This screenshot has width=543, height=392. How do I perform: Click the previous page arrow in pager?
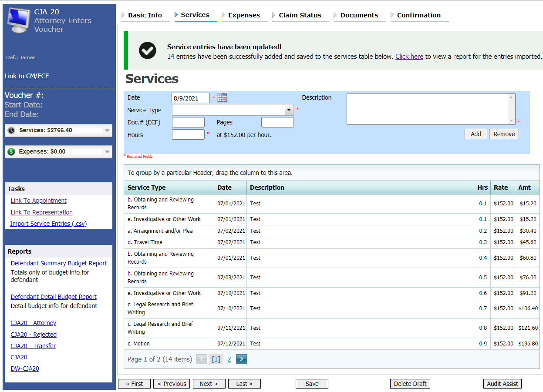(x=202, y=359)
